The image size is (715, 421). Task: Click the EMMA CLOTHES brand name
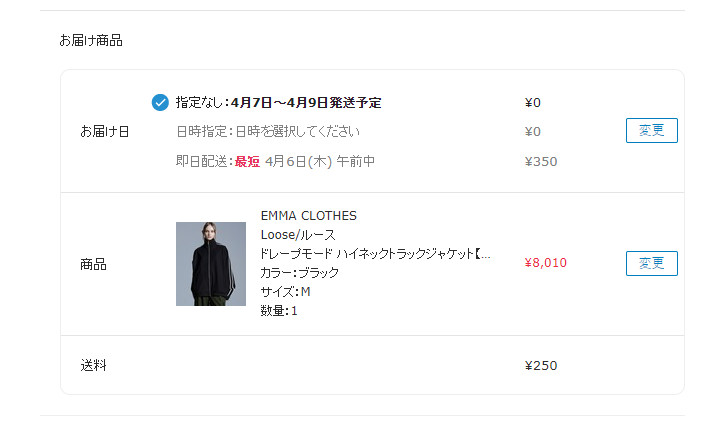(x=309, y=216)
